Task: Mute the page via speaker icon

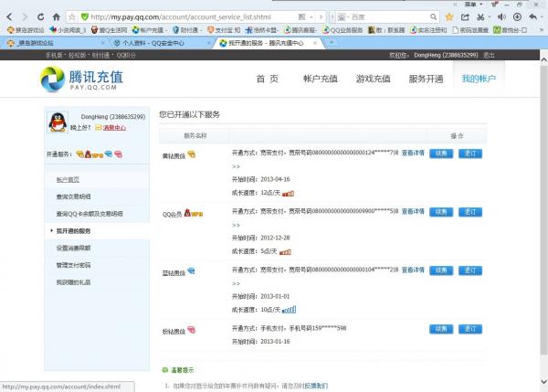Action: point(501,16)
